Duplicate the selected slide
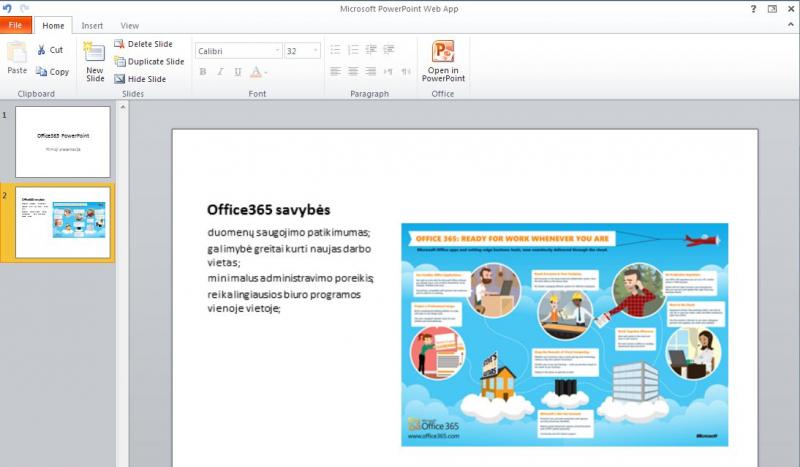This screenshot has width=800, height=467. tap(149, 61)
